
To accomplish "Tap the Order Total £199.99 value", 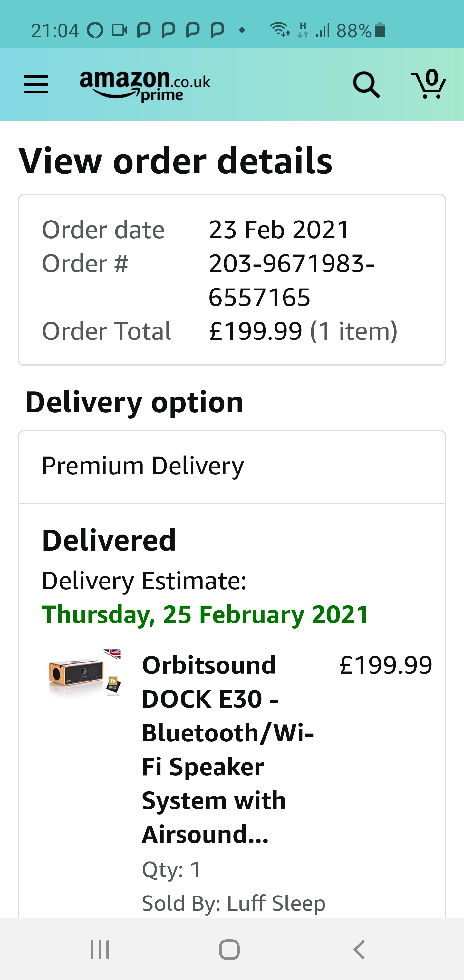I will pos(256,331).
